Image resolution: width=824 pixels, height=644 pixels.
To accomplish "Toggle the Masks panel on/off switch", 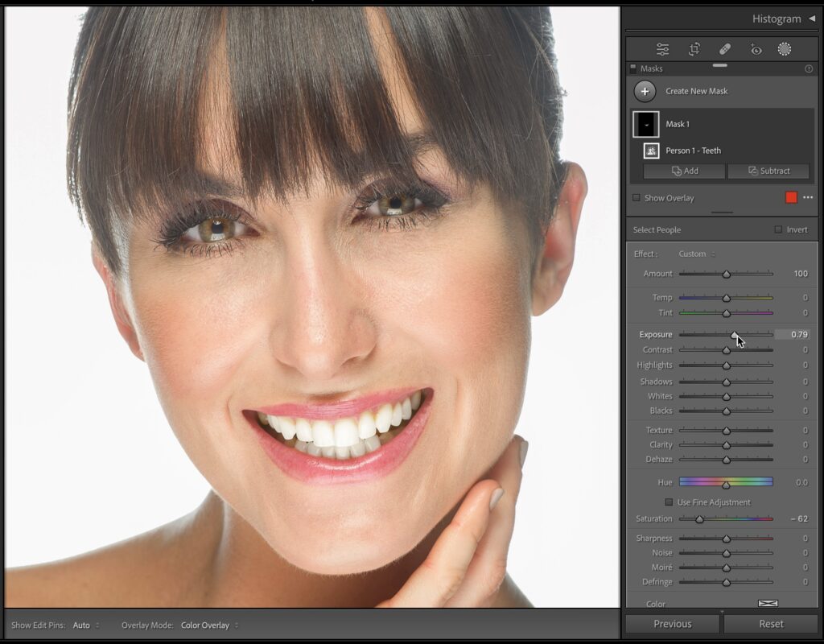I will pos(633,68).
